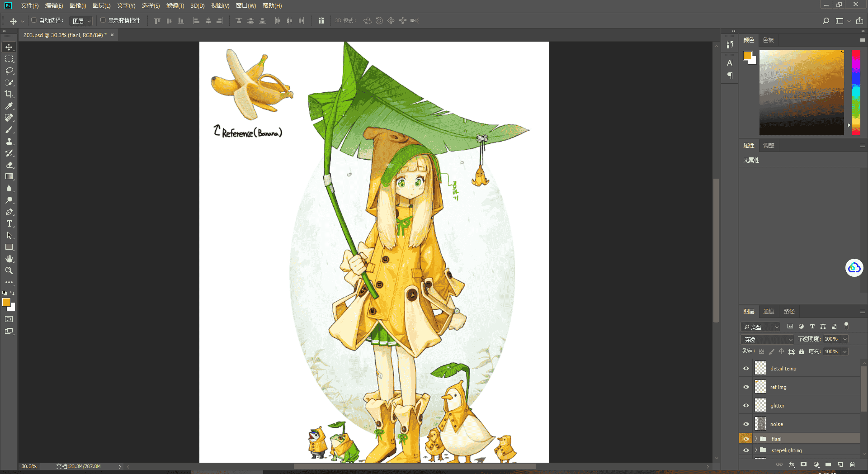The width and height of the screenshot is (868, 474).
Task: Hide the noise layer
Action: 746,424
